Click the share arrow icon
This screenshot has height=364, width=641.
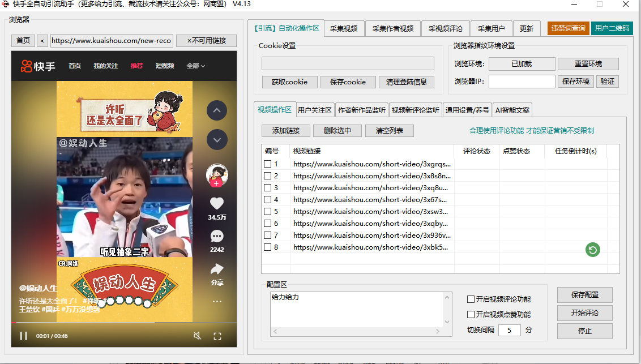point(217,269)
